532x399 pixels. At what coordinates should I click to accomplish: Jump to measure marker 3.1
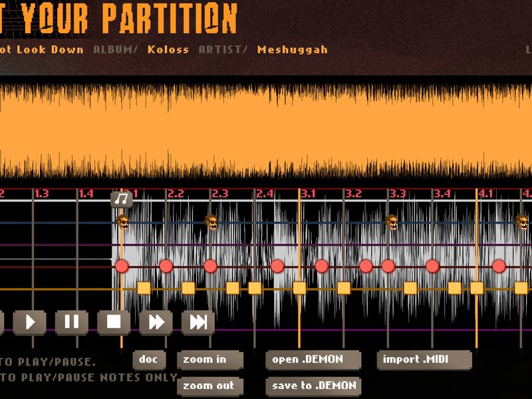[x=309, y=194]
